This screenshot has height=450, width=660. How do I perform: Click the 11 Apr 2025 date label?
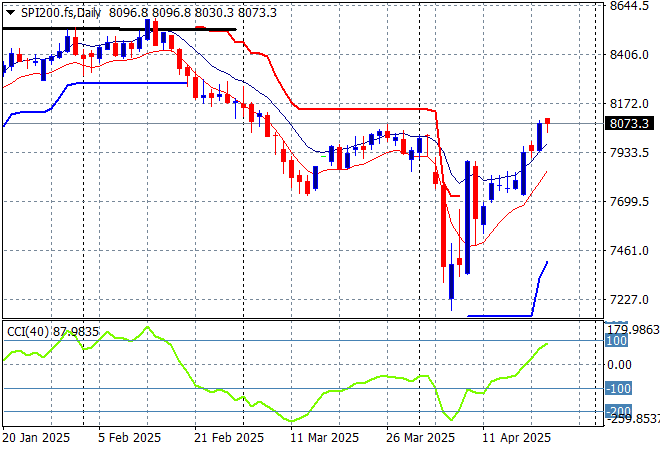coord(516,438)
